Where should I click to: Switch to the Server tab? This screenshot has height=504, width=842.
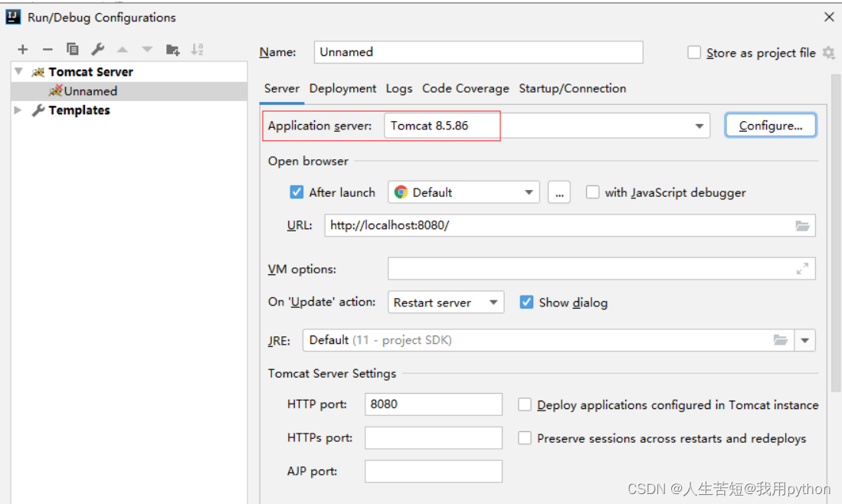pos(282,89)
